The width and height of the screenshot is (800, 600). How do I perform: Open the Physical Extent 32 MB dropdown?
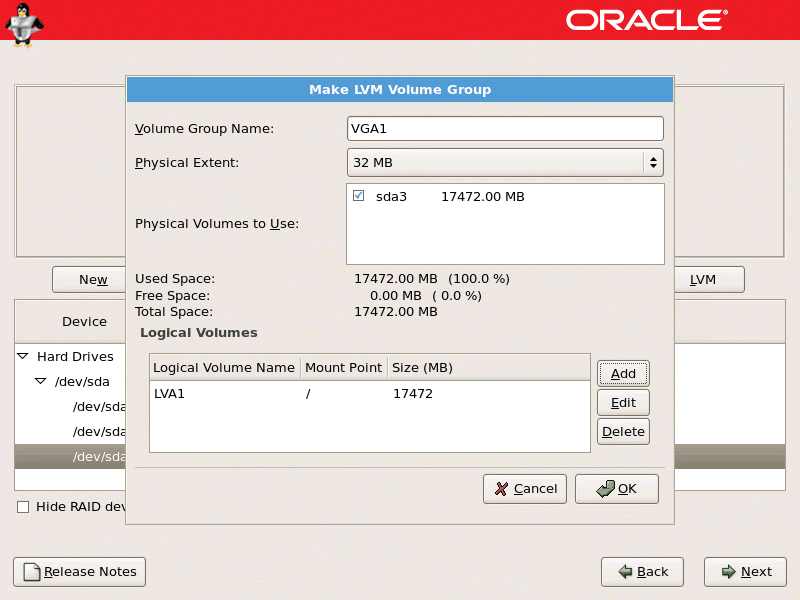click(x=505, y=162)
